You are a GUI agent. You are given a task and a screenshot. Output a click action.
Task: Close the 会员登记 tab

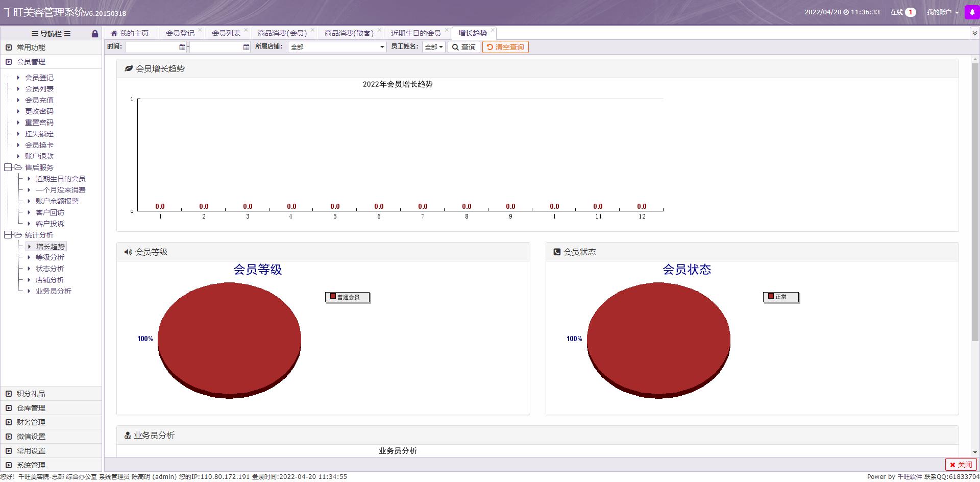coord(200,30)
